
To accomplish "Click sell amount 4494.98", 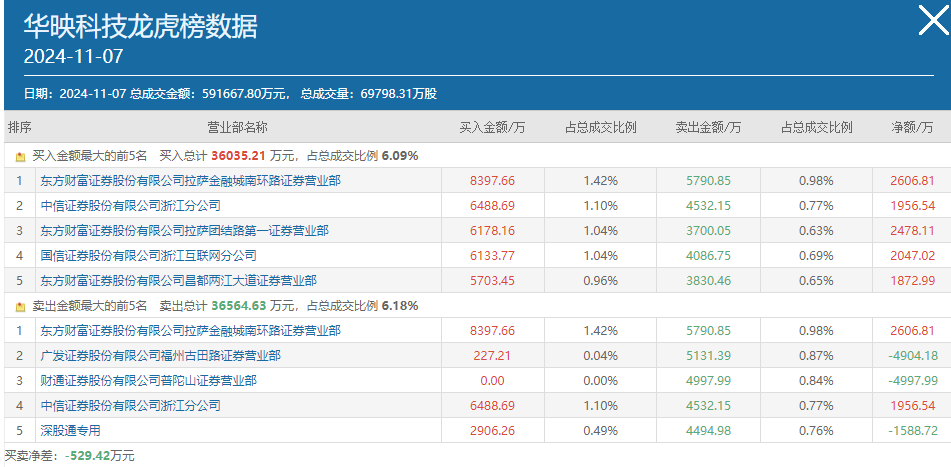I will pyautogui.click(x=708, y=430).
